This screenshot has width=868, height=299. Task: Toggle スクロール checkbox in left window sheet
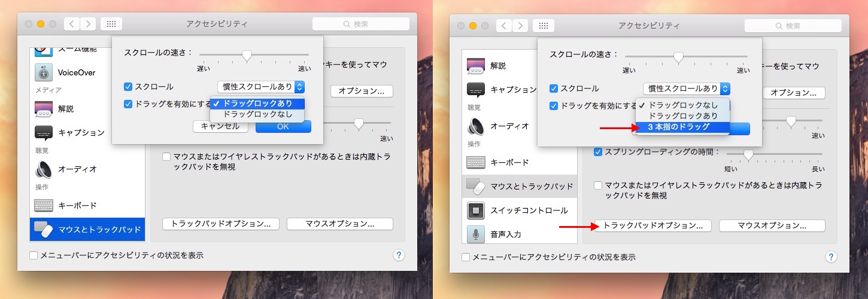(x=128, y=87)
